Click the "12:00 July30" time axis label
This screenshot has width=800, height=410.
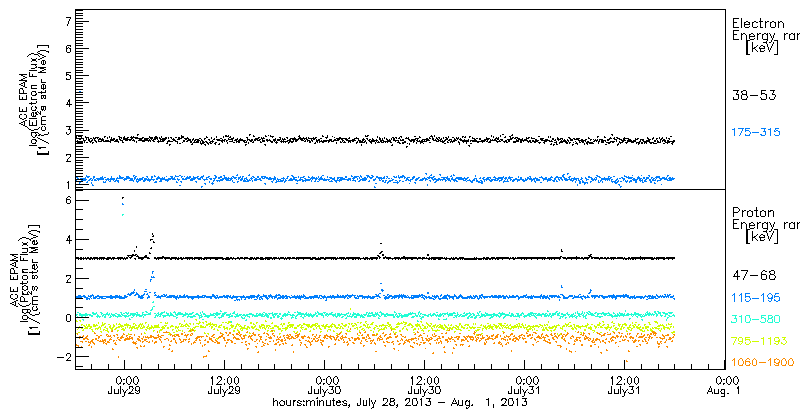[424, 385]
